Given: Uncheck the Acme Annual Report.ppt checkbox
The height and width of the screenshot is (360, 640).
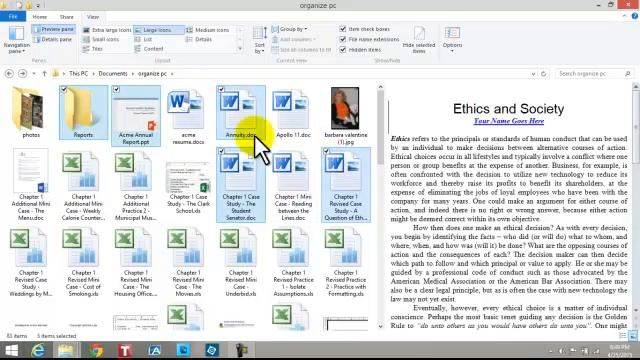Looking at the screenshot, I should click(x=116, y=89).
